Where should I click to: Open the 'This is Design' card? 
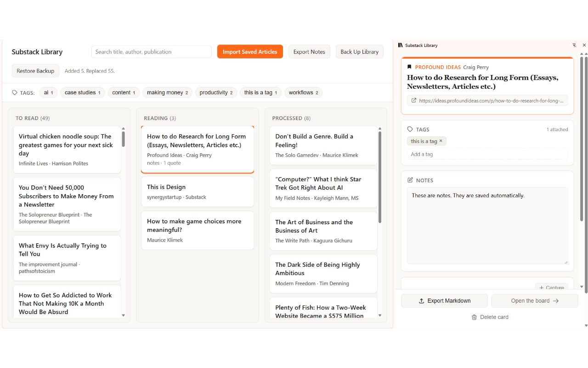[x=198, y=192]
